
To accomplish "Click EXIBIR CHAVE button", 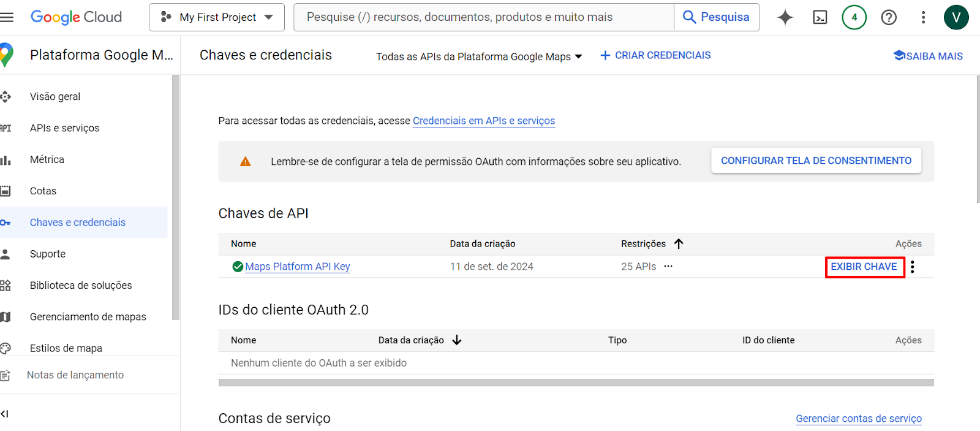I will [x=864, y=267].
